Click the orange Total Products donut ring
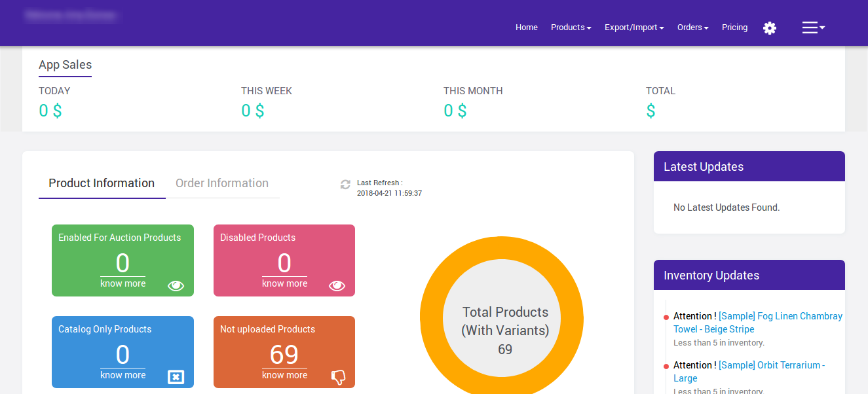Image resolution: width=868 pixels, height=394 pixels. pyautogui.click(x=501, y=246)
